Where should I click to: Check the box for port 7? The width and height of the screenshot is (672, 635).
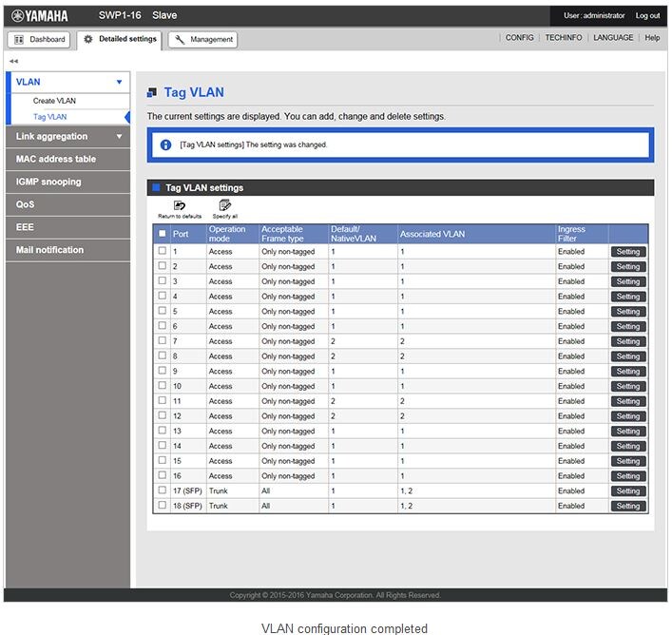point(162,340)
